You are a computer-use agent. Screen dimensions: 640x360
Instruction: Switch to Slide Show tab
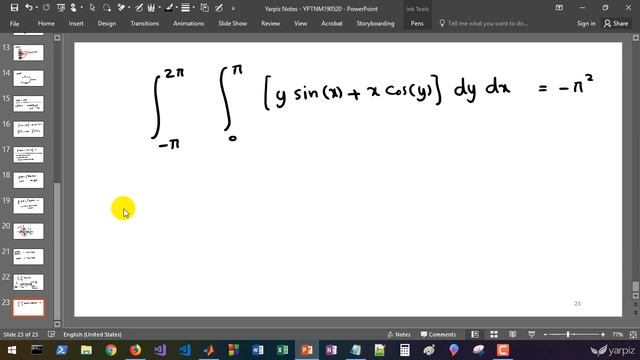click(232, 23)
